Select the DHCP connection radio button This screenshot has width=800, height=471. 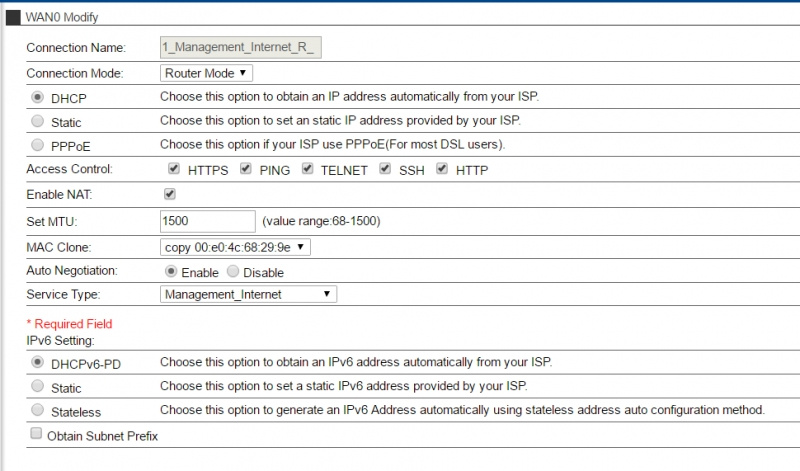pos(38,97)
